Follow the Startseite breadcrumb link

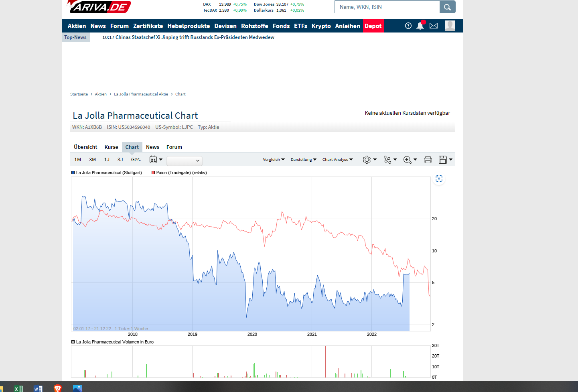coord(79,94)
